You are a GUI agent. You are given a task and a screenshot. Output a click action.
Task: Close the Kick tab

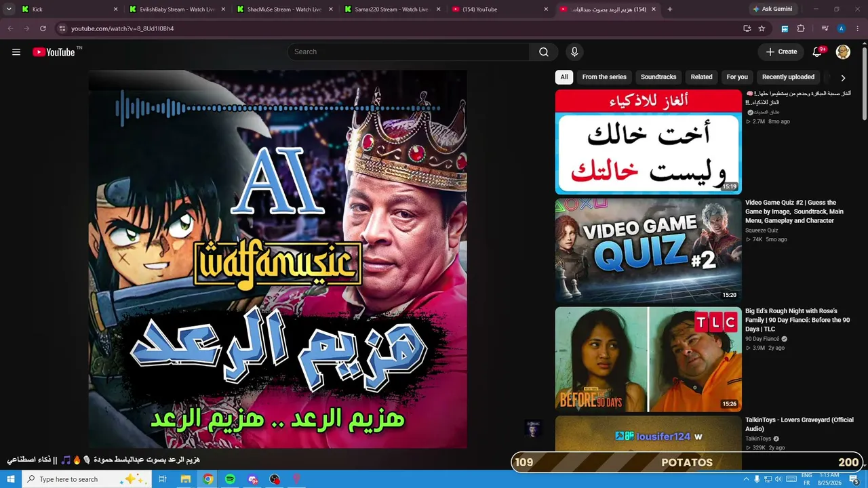click(115, 9)
